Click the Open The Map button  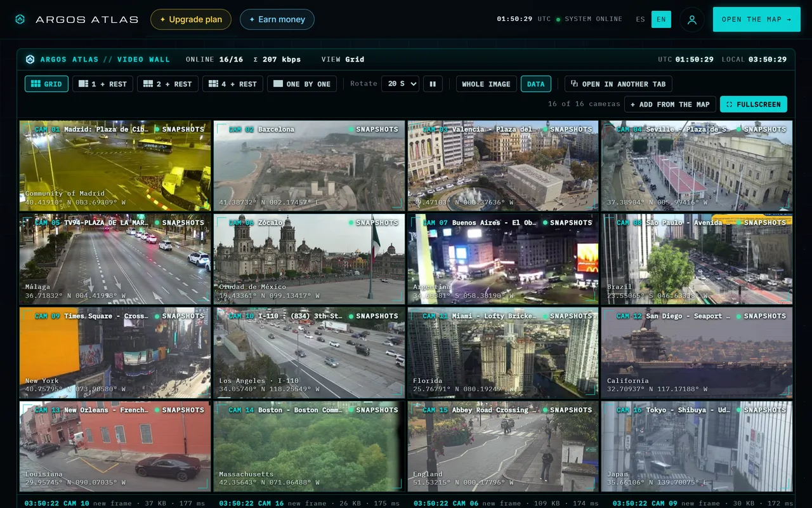point(757,20)
